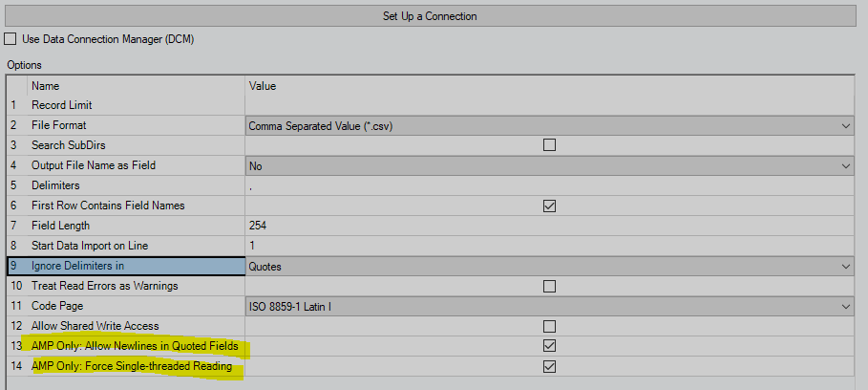Click the Set Up a Connection button
Screen dimensions: 868x390
430,15
